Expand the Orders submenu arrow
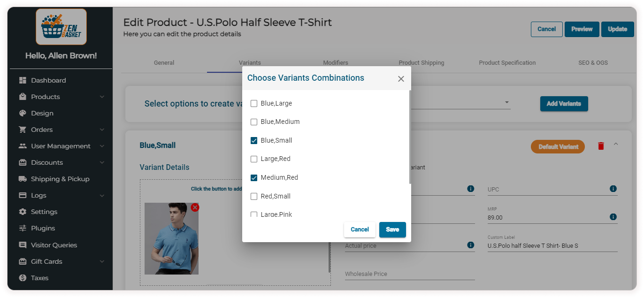This screenshot has height=298, width=644. [102, 130]
